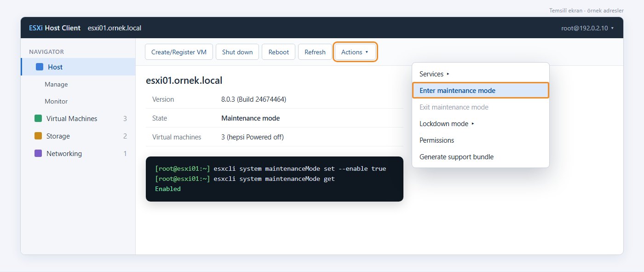
Task: Click the Version label in host table
Action: (x=163, y=99)
